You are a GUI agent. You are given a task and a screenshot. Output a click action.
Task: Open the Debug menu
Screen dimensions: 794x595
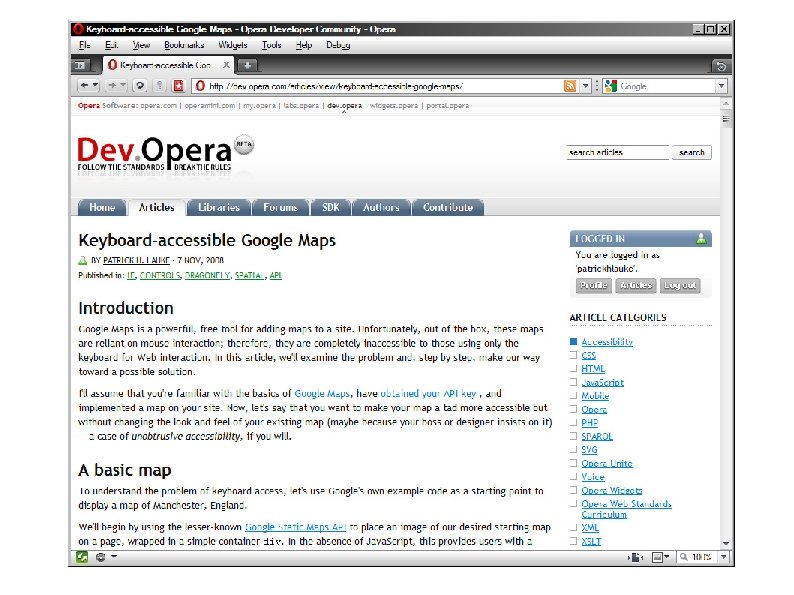click(338, 45)
